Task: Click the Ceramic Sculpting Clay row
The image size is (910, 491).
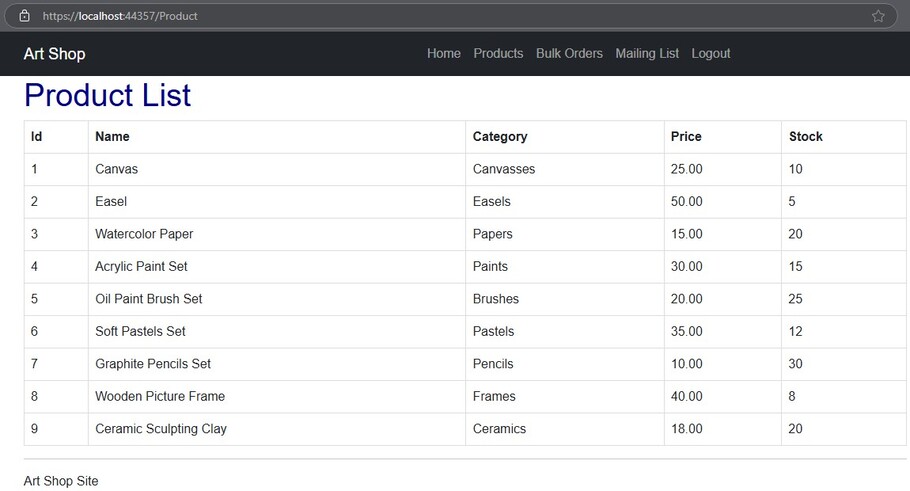Action: point(161,429)
